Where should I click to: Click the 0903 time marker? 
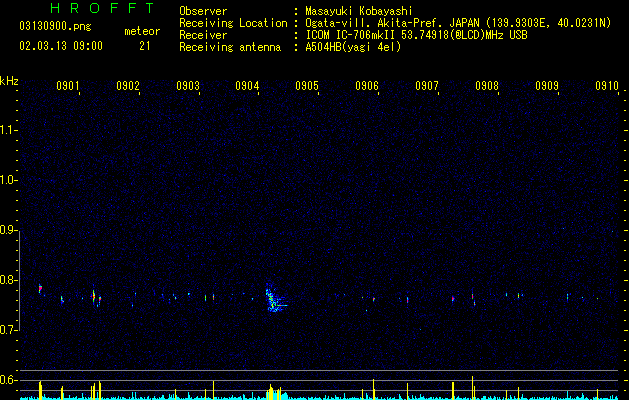click(x=188, y=86)
